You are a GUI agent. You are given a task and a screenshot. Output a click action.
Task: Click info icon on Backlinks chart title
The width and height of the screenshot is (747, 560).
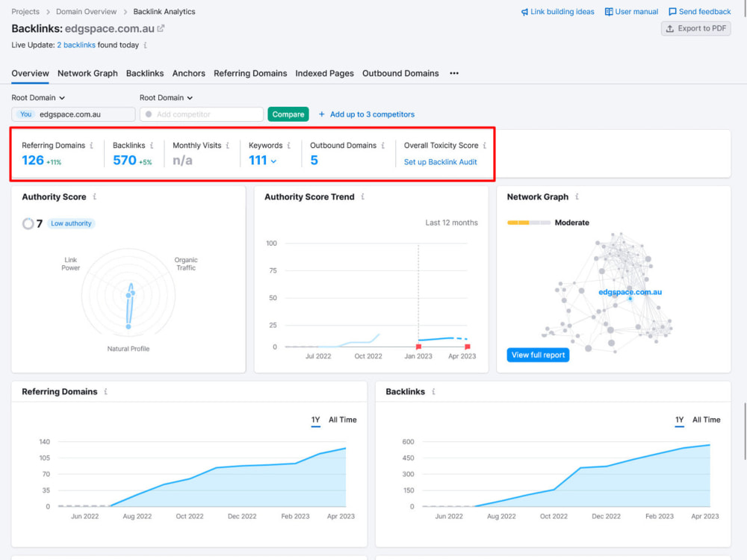pyautogui.click(x=433, y=391)
